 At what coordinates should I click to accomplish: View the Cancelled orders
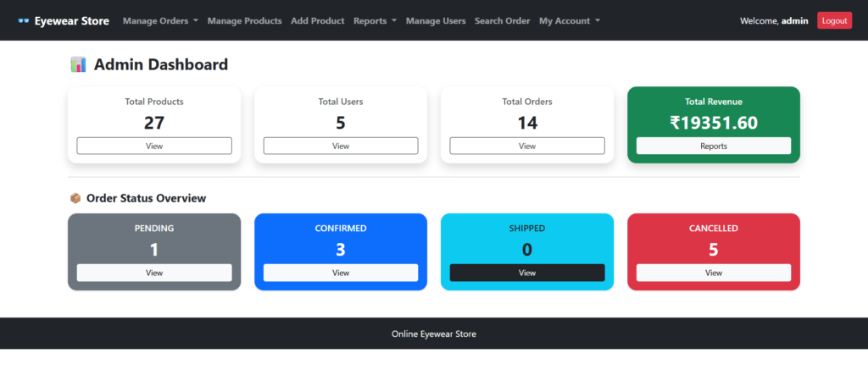(x=714, y=273)
